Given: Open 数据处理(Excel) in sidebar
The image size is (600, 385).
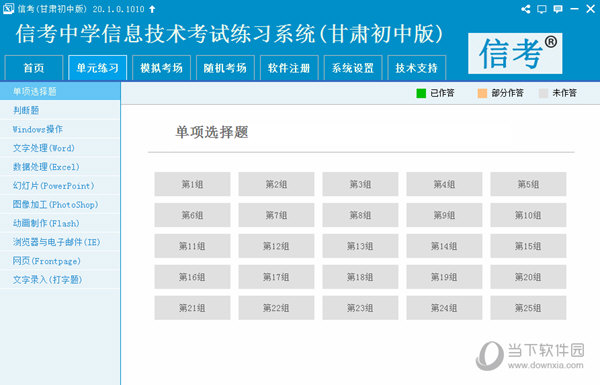Looking at the screenshot, I should (60, 167).
